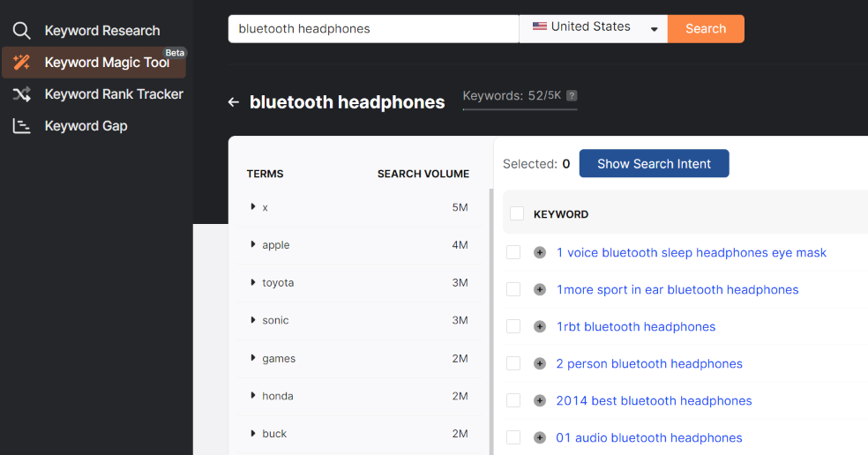Click the Beta badge on Keyword Magic Tool

pos(175,53)
